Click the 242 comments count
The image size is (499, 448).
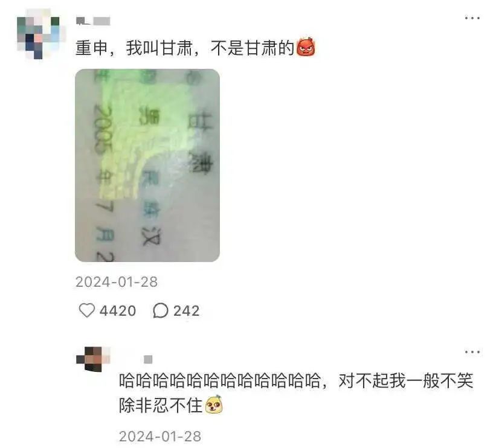click(x=187, y=311)
